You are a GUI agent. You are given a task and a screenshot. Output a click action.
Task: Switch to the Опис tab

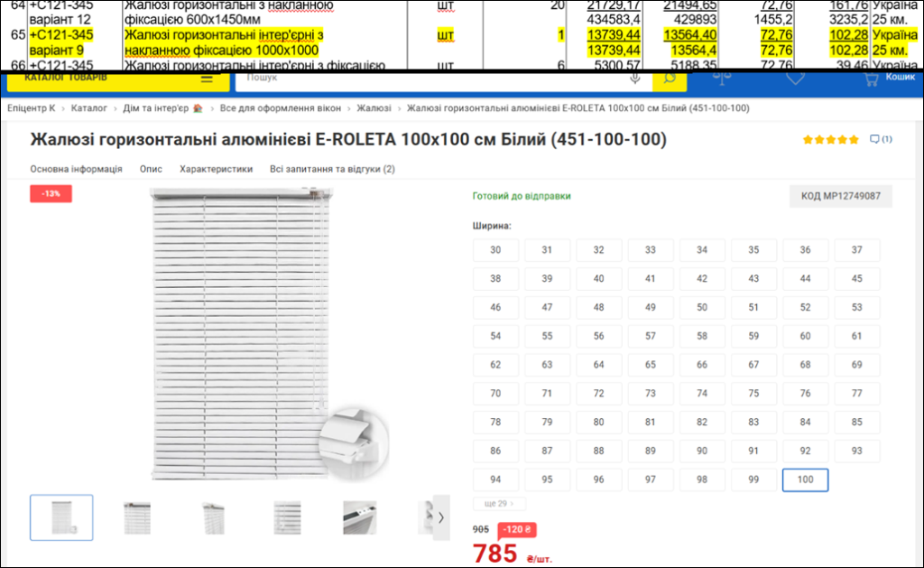151,169
